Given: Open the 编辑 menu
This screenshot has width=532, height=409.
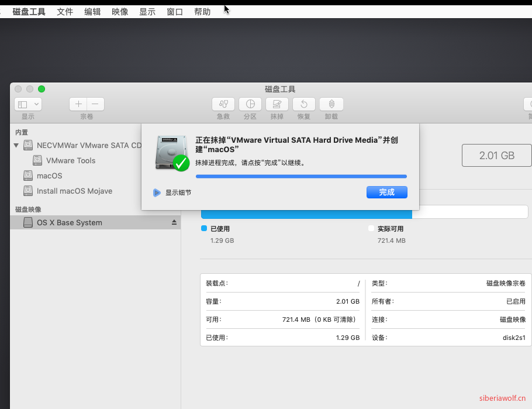Looking at the screenshot, I should tap(92, 12).
